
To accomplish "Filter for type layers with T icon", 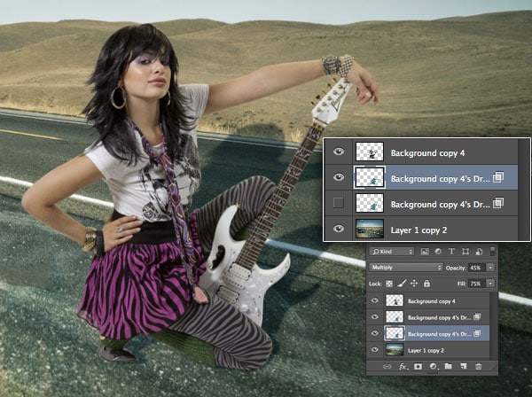I will [x=451, y=253].
